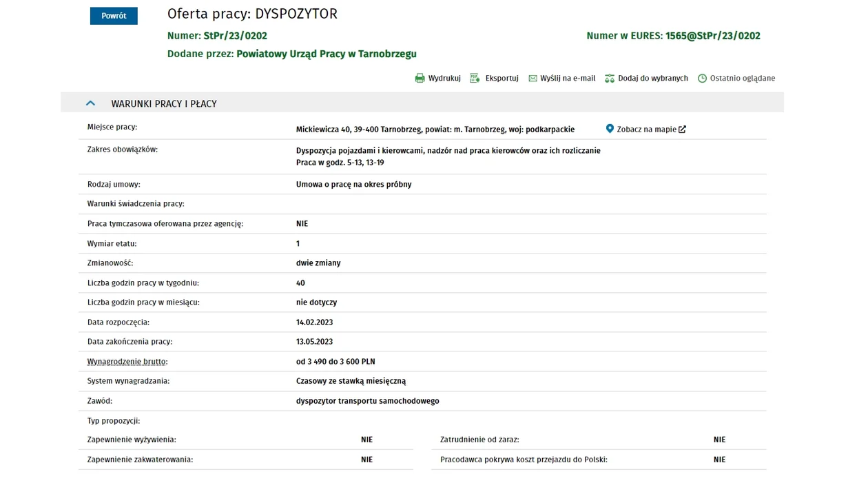Click the Oferta pracy: DYSPOZYTOR heading
This screenshot has height=494, width=868.
(x=252, y=14)
